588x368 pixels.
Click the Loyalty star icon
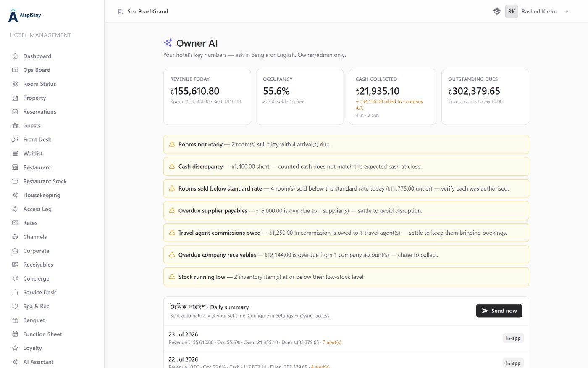(15, 347)
